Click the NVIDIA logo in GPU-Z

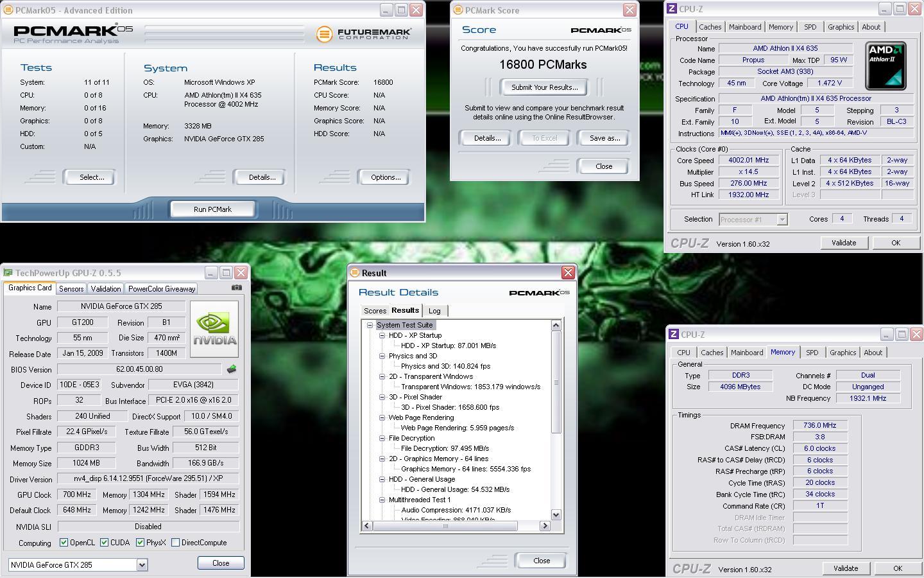click(215, 329)
